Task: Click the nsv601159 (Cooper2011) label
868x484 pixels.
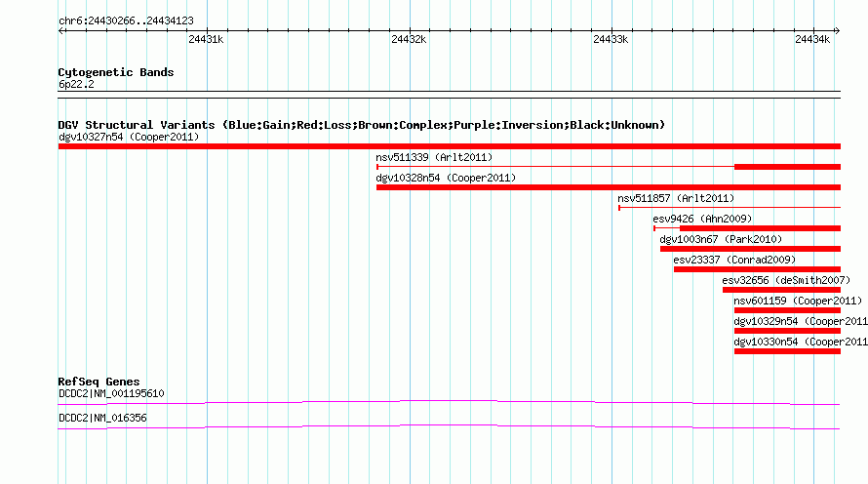Action: coord(798,301)
